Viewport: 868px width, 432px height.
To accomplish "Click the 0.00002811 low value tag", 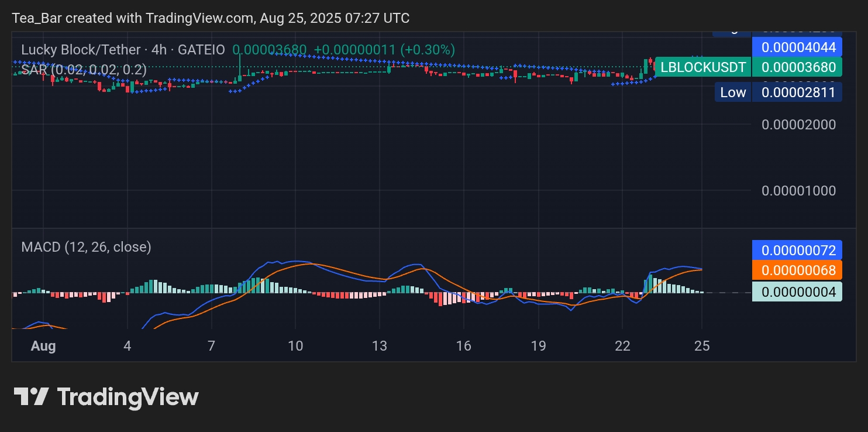I will (x=797, y=92).
